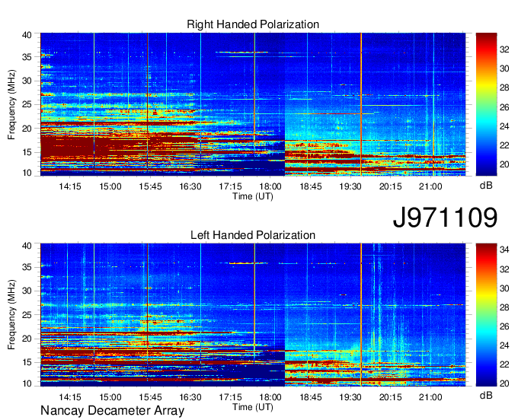Click the 20:15 time tick on the left-handed plot
Screen dimensions: 518x420
pos(391,397)
